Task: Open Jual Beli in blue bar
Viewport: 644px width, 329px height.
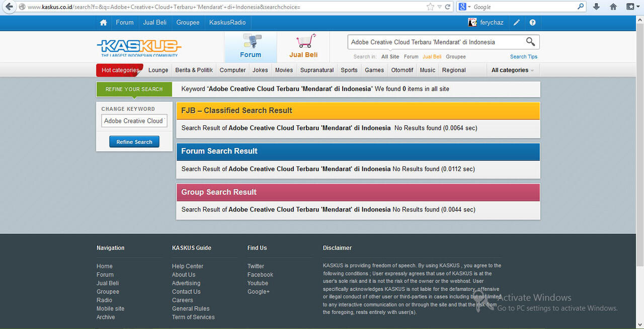Action: click(x=155, y=23)
